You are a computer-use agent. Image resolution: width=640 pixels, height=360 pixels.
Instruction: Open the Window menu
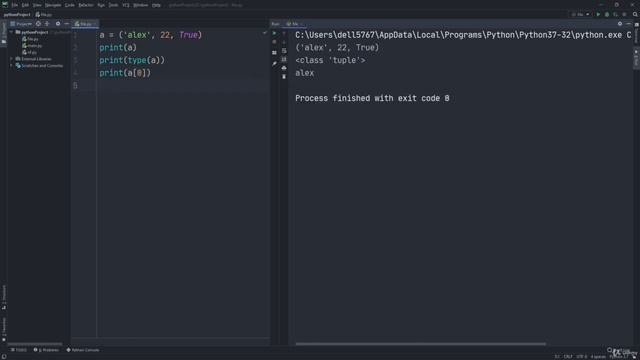[141, 5]
